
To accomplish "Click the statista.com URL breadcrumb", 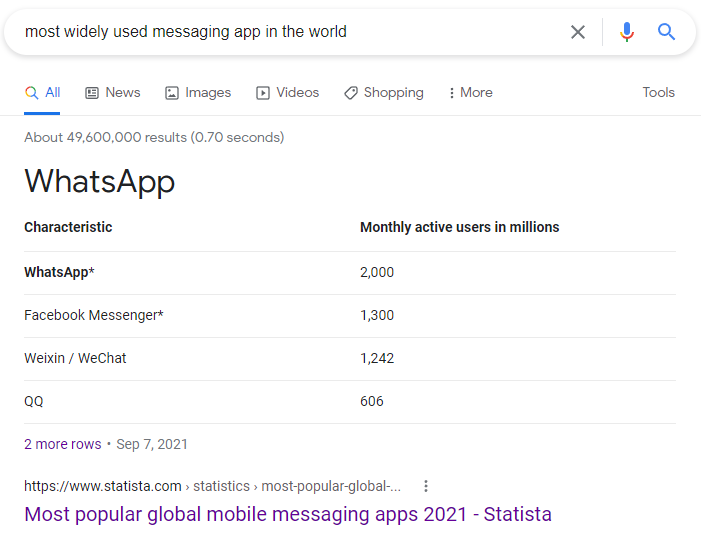I will tap(212, 486).
